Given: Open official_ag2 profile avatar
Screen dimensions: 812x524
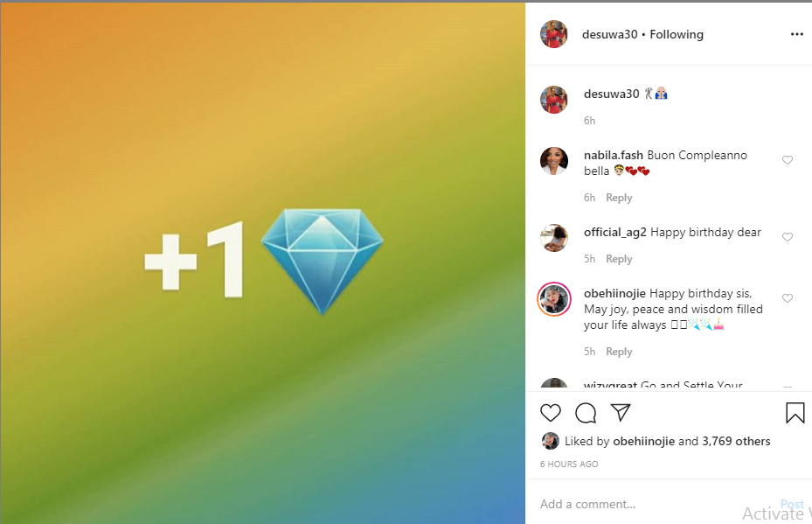Looking at the screenshot, I should [x=554, y=238].
